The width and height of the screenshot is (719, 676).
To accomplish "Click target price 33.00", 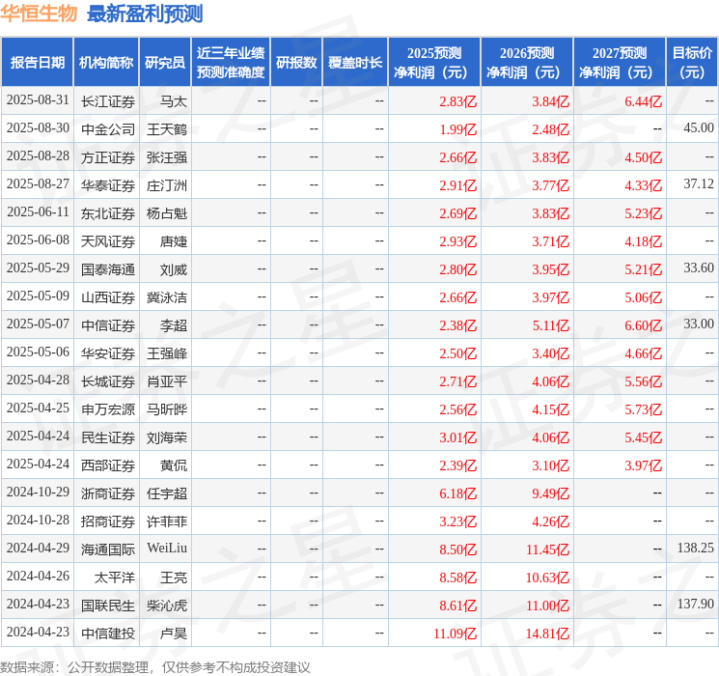I will pos(698,324).
